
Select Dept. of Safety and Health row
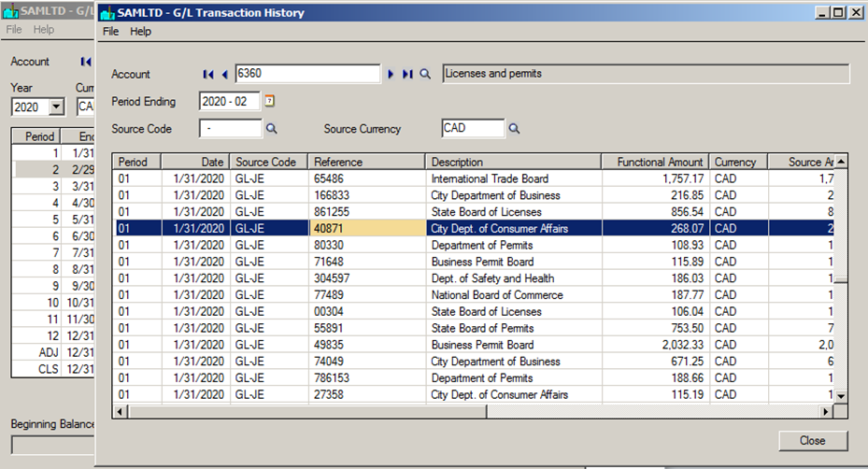tap(475, 278)
